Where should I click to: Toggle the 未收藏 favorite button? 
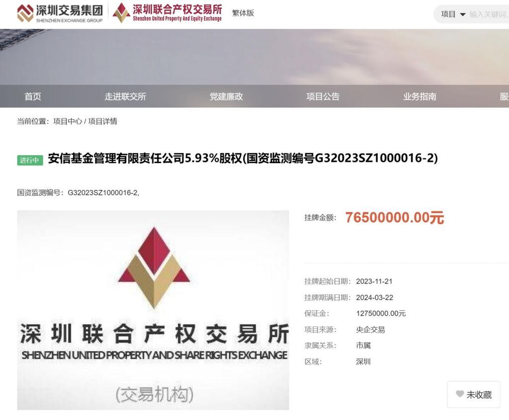[474, 394]
